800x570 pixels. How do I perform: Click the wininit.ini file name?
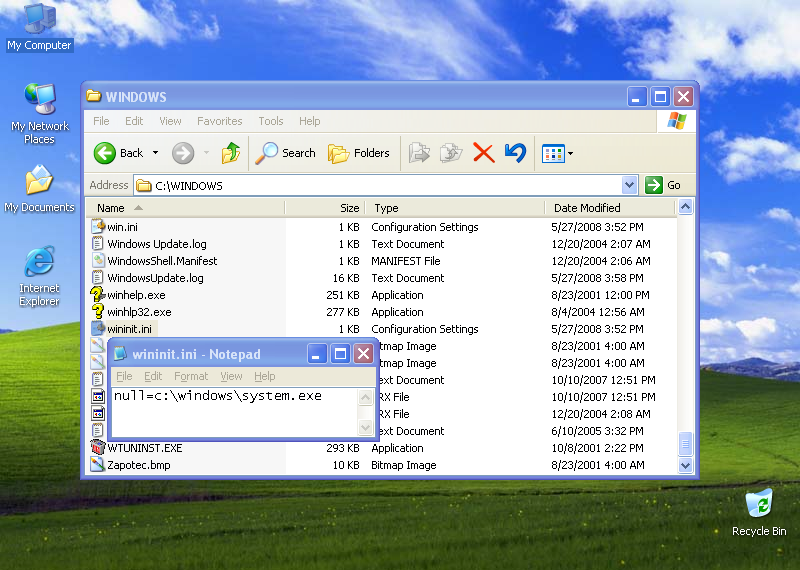click(130, 329)
